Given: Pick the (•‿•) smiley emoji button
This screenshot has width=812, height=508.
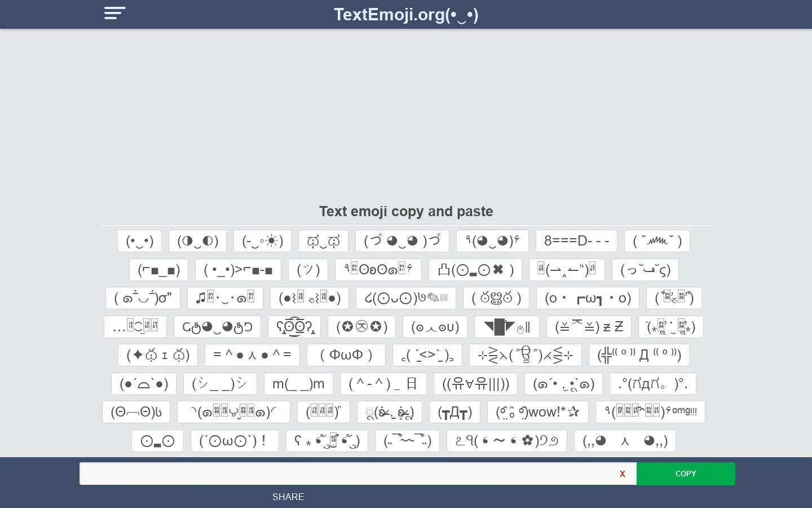Looking at the screenshot, I should [140, 241].
